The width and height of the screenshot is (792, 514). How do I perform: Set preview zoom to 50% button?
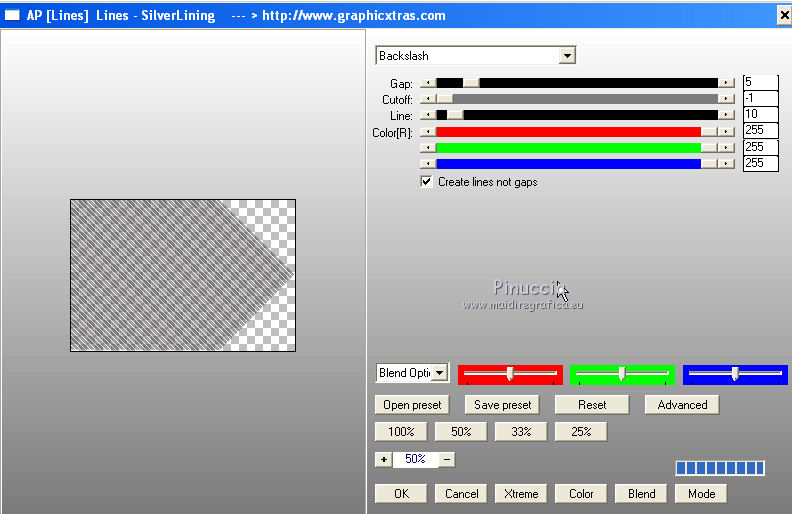pos(461,432)
